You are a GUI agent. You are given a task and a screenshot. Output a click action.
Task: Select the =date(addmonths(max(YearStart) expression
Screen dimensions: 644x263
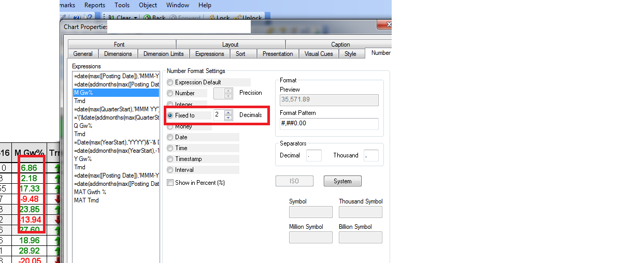tap(116, 151)
